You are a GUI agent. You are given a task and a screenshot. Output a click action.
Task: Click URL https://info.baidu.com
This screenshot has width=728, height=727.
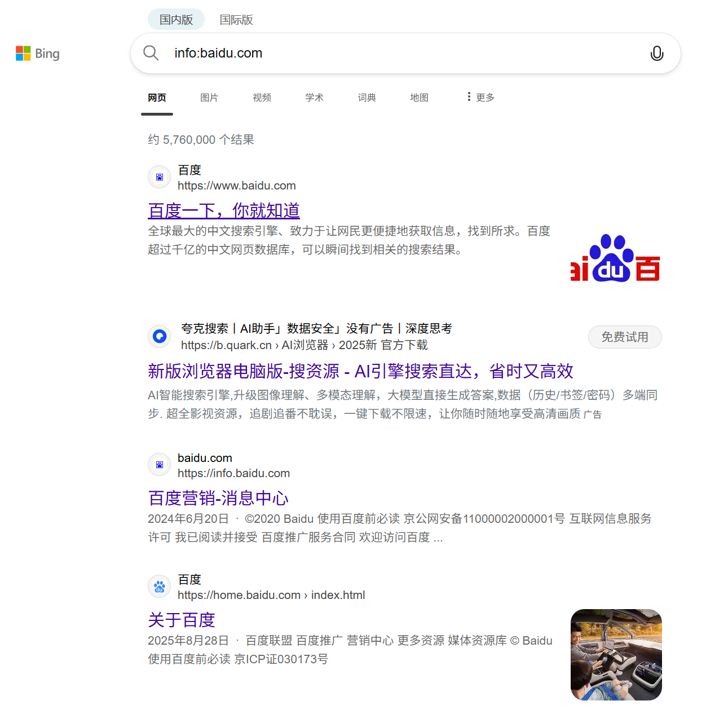click(234, 473)
